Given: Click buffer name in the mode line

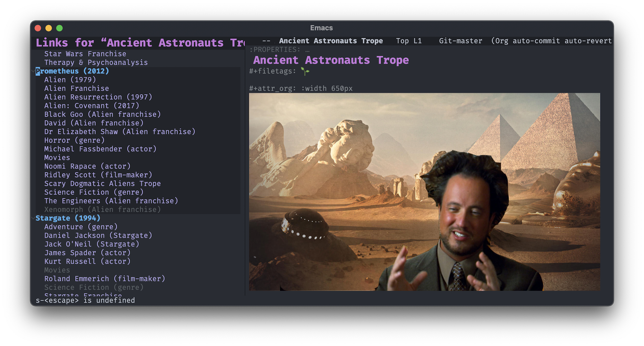Looking at the screenshot, I should click(331, 41).
